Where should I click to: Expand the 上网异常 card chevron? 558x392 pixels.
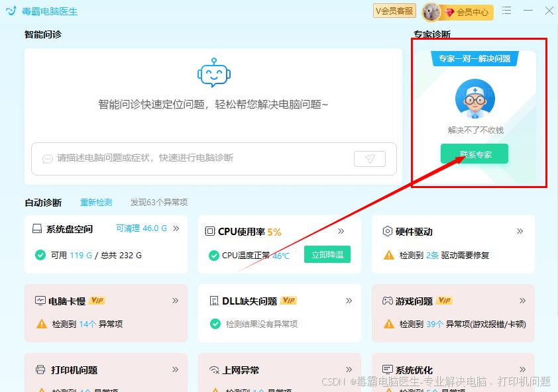coord(349,369)
